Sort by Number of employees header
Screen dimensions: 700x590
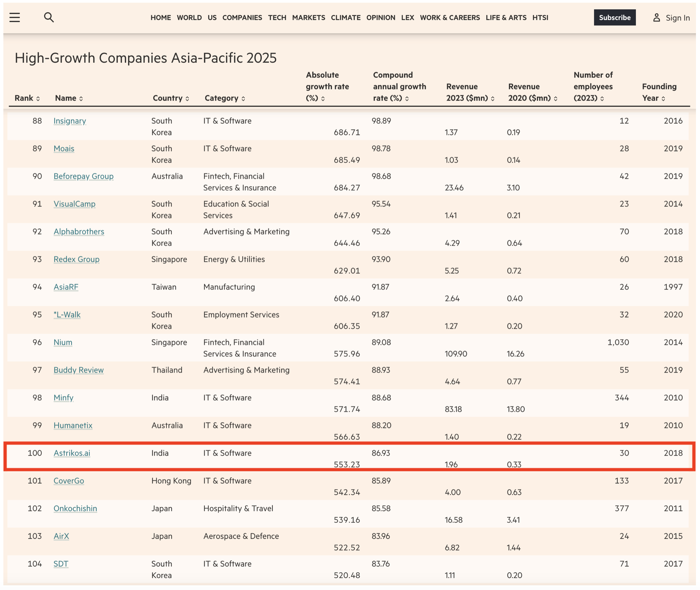click(x=592, y=86)
